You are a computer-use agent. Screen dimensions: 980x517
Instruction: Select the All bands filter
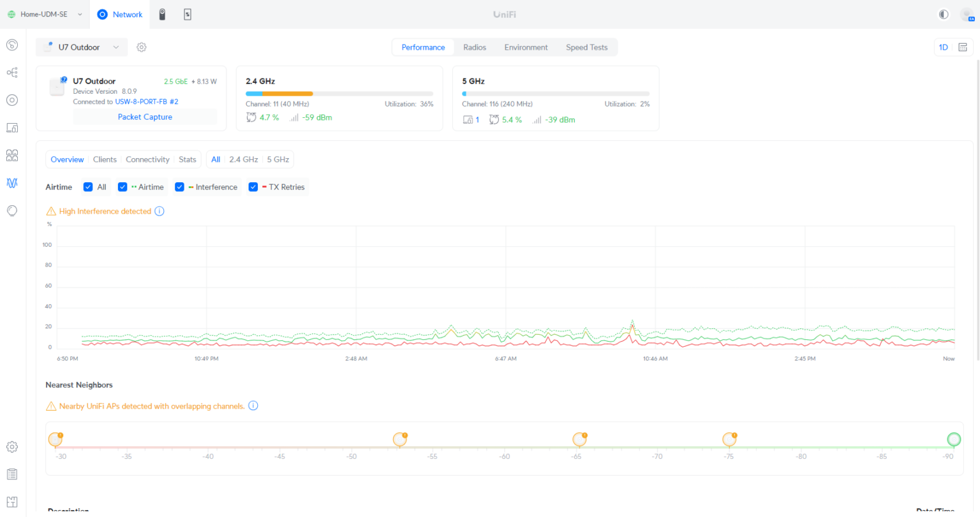[216, 159]
